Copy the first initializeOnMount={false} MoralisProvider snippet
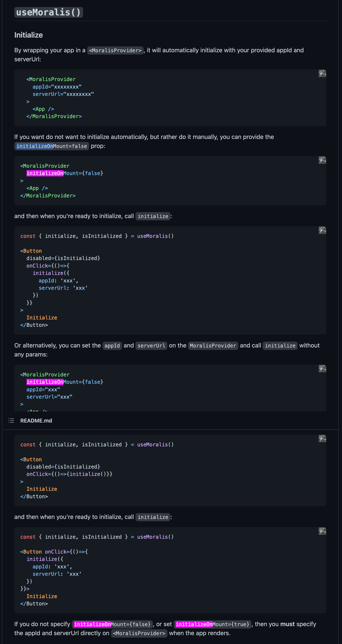 coord(322,160)
